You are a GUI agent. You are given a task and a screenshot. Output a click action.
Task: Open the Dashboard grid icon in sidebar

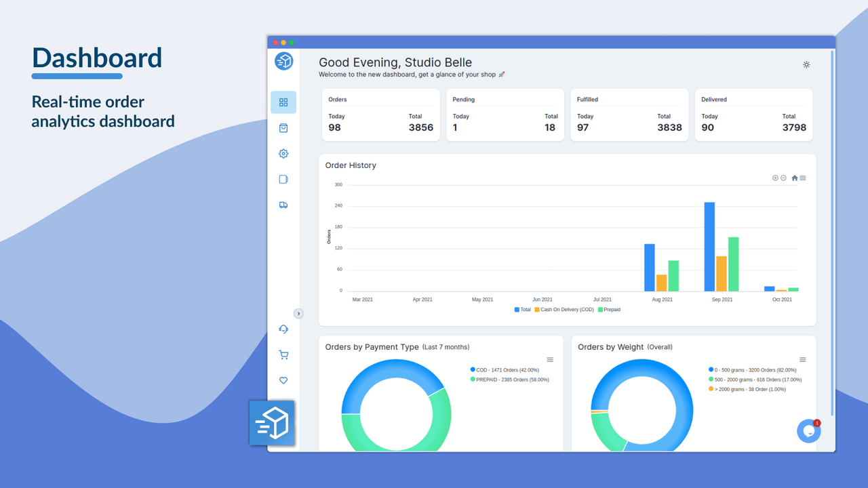point(283,102)
